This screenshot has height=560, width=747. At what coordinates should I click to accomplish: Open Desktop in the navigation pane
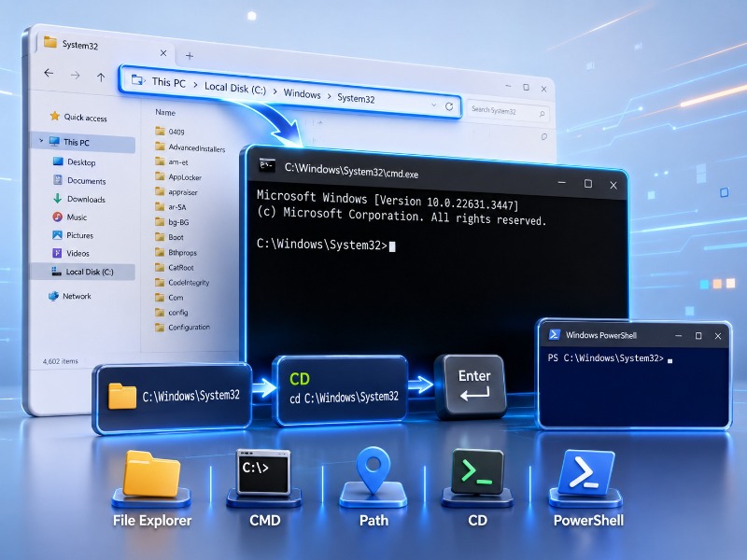[x=75, y=161]
